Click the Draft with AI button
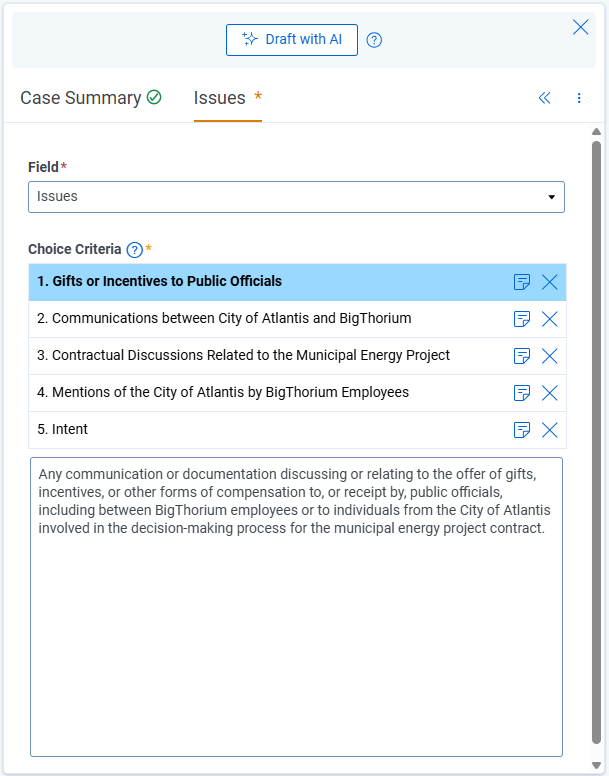Viewport: 609px width, 776px height. pyautogui.click(x=292, y=40)
